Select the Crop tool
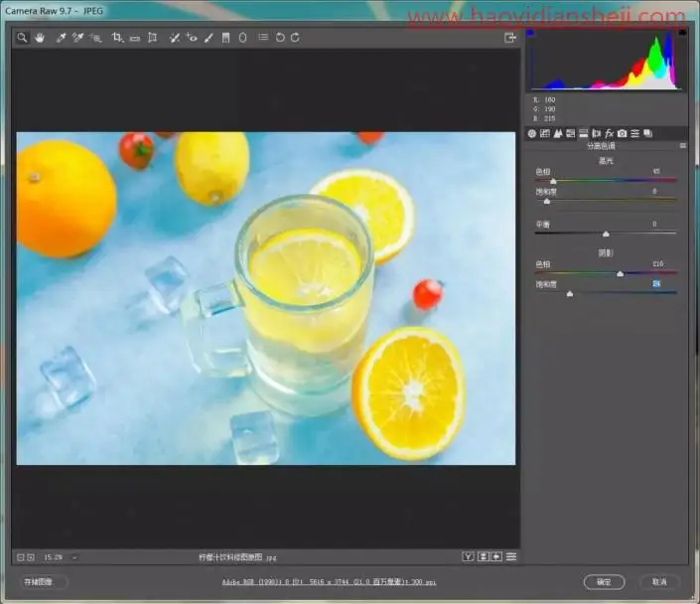 [117, 38]
